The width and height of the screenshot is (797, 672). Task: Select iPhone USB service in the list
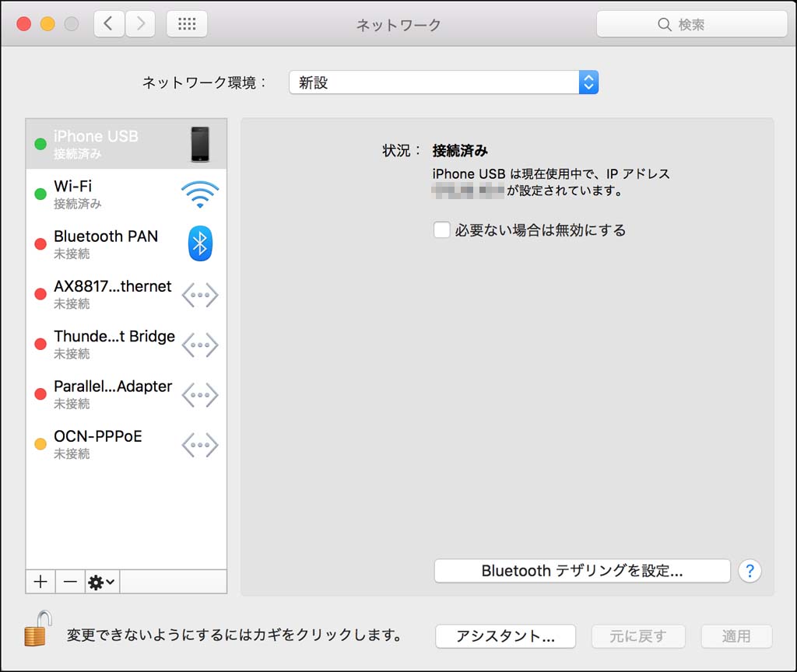coord(126,144)
